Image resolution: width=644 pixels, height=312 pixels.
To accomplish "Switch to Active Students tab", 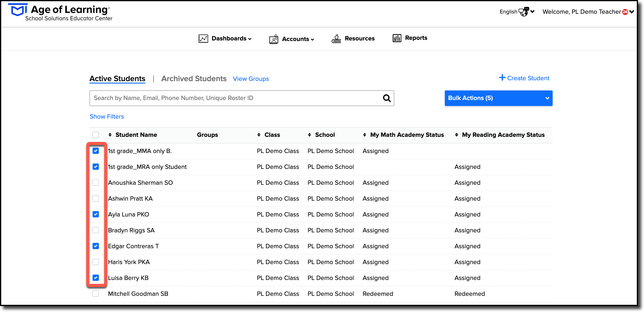I will [x=117, y=79].
